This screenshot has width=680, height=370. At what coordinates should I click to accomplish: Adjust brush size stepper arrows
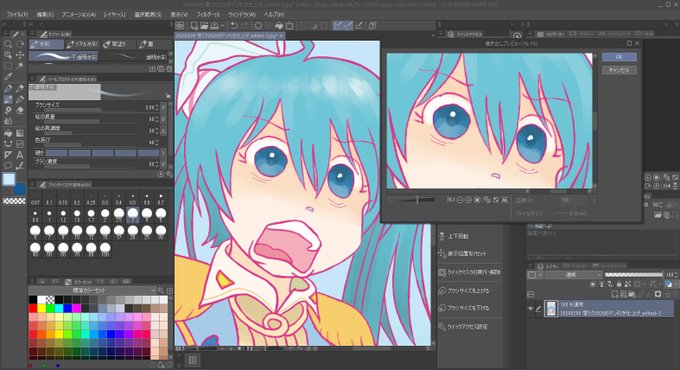tap(157, 107)
